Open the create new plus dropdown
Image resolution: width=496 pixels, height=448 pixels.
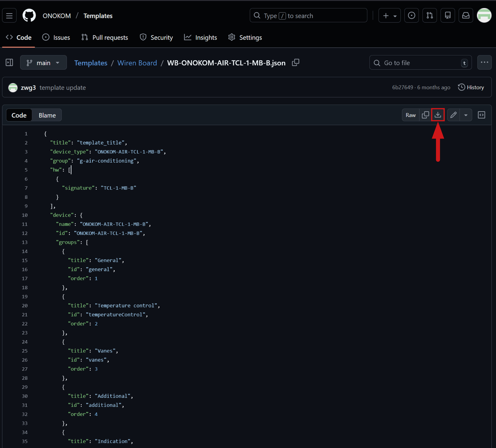pos(390,16)
